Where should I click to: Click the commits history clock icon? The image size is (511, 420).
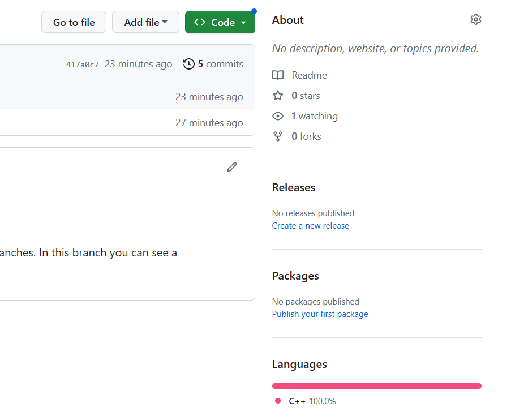(x=189, y=65)
